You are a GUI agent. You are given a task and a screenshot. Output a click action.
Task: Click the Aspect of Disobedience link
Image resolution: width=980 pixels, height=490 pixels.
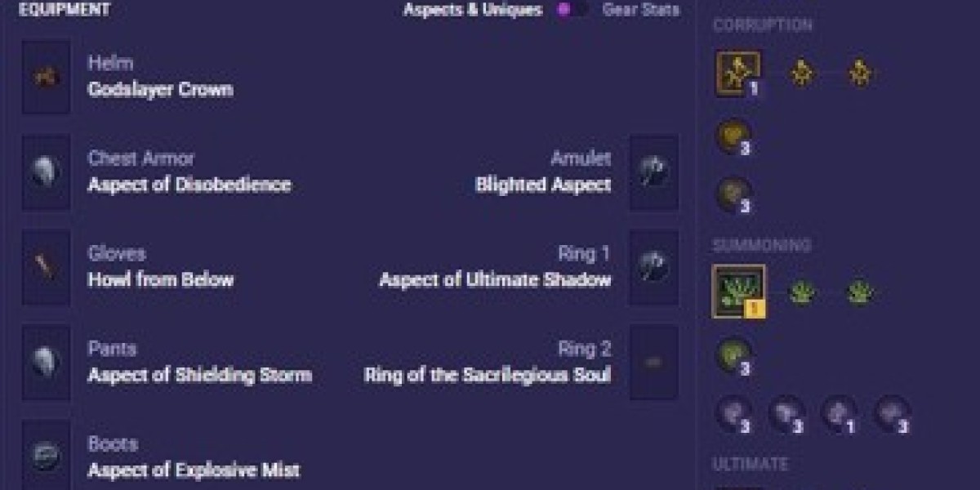click(189, 185)
